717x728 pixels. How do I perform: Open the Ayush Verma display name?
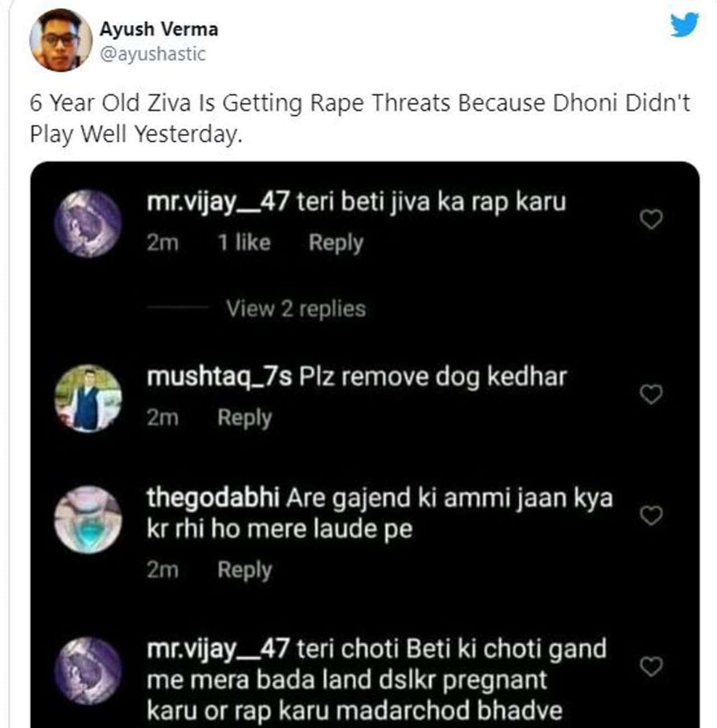(x=159, y=29)
